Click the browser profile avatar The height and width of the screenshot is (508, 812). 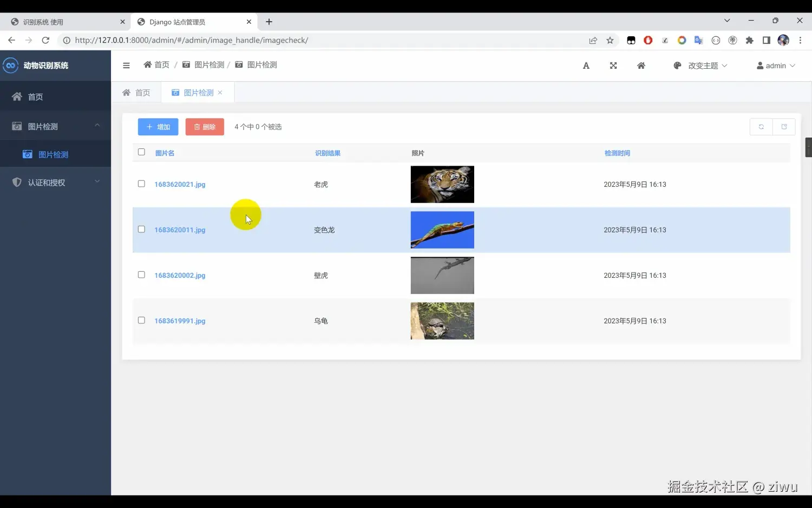(783, 40)
